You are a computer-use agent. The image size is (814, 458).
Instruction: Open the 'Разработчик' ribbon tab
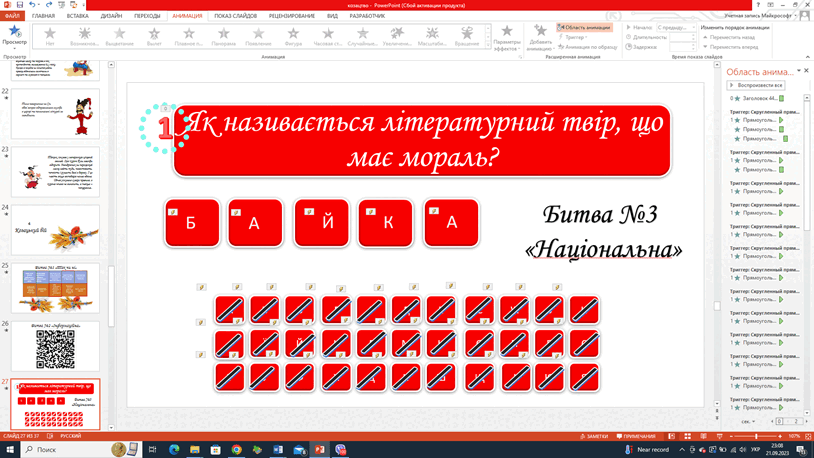click(367, 16)
